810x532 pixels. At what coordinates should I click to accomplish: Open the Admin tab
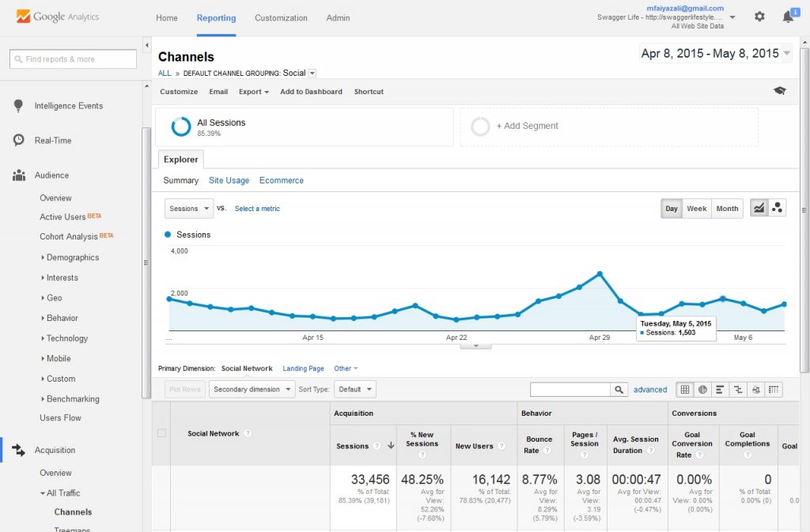pos(339,17)
